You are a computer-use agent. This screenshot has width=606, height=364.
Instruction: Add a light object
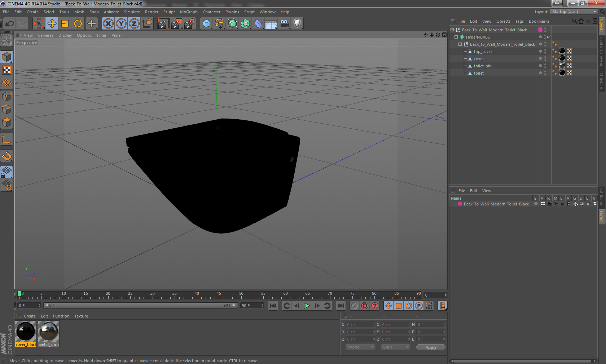(297, 24)
